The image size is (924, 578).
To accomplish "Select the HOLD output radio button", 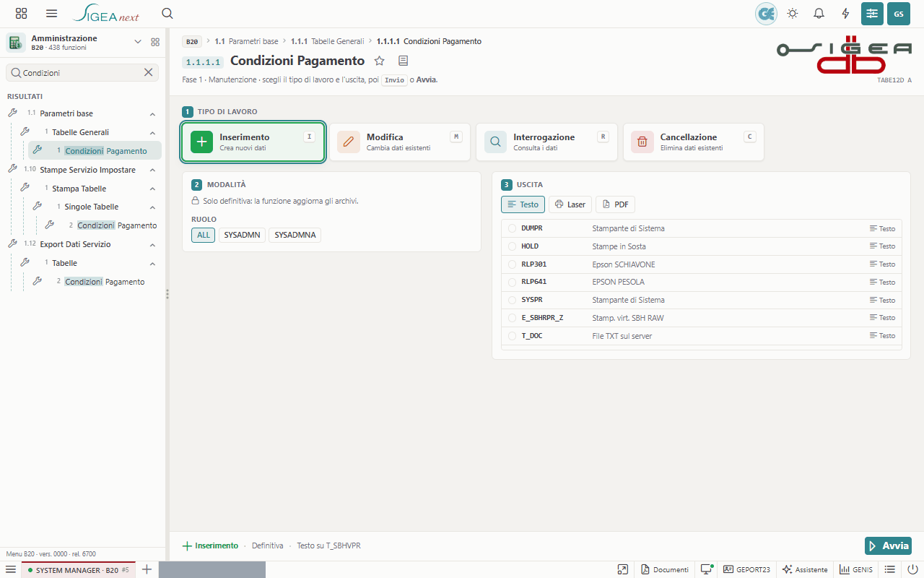I will tap(513, 246).
